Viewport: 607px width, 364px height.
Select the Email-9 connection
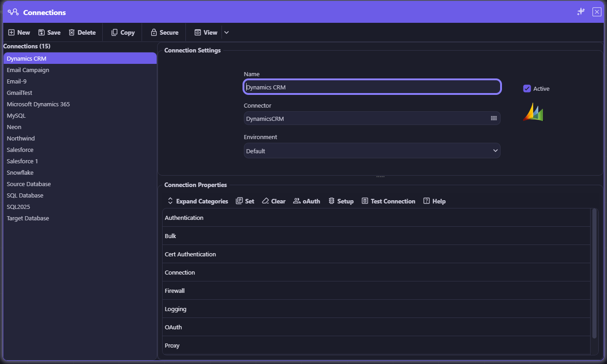click(80, 81)
